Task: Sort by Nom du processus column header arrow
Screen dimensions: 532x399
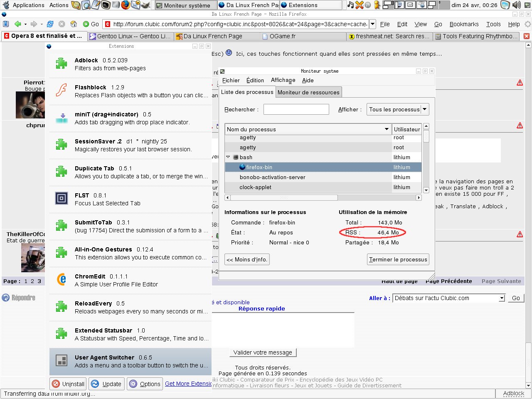Action: [387, 129]
